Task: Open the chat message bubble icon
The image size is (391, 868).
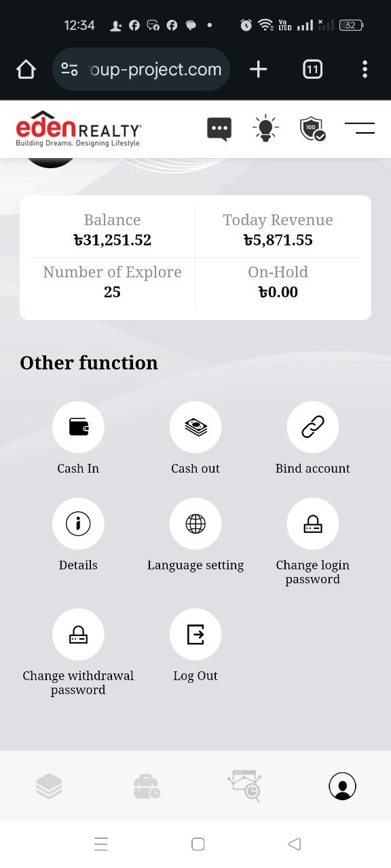Action: [219, 129]
